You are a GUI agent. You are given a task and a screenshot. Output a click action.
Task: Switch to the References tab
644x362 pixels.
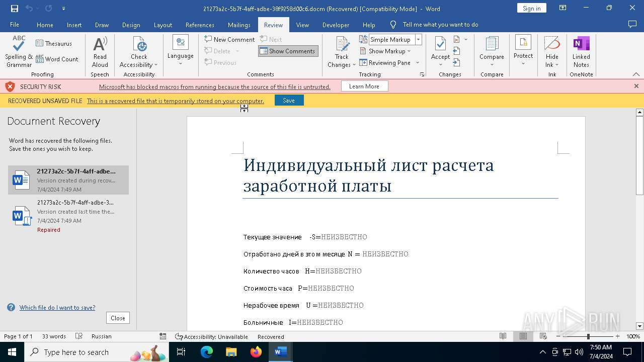click(200, 25)
